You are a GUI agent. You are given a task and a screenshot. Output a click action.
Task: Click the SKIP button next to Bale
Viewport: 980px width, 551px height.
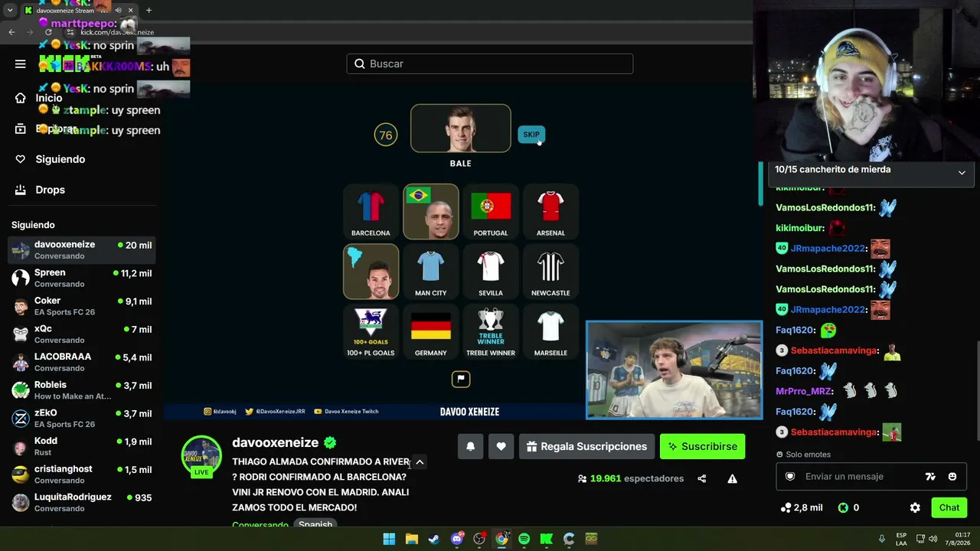(x=531, y=134)
